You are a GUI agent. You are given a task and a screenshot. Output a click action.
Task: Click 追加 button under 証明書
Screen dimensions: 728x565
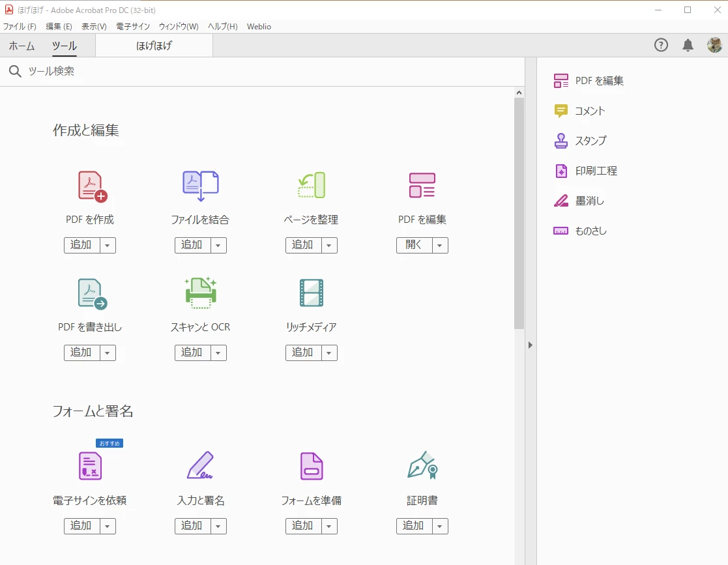click(414, 526)
